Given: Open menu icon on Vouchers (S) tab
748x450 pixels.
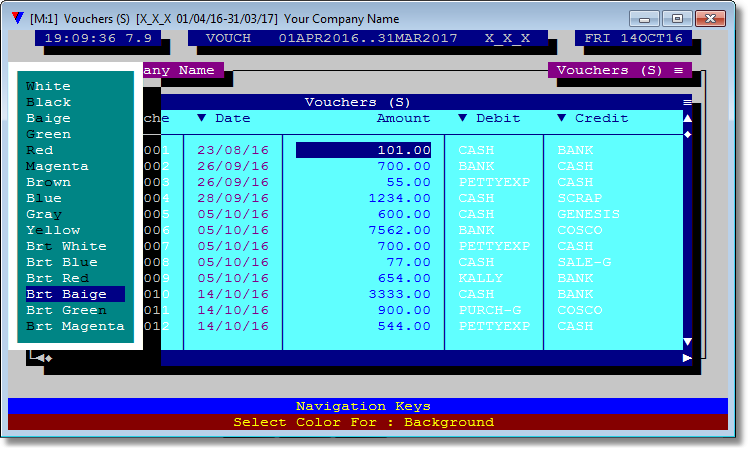Looking at the screenshot, I should click(678, 70).
